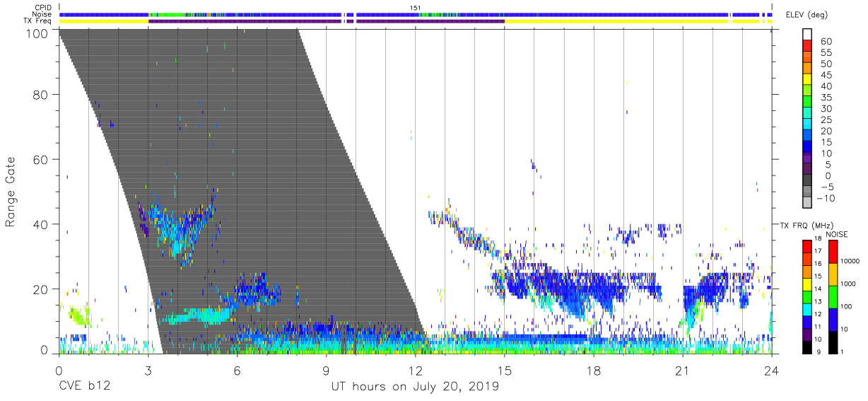Select the UT hours on July 20, 2019 title

415,387
